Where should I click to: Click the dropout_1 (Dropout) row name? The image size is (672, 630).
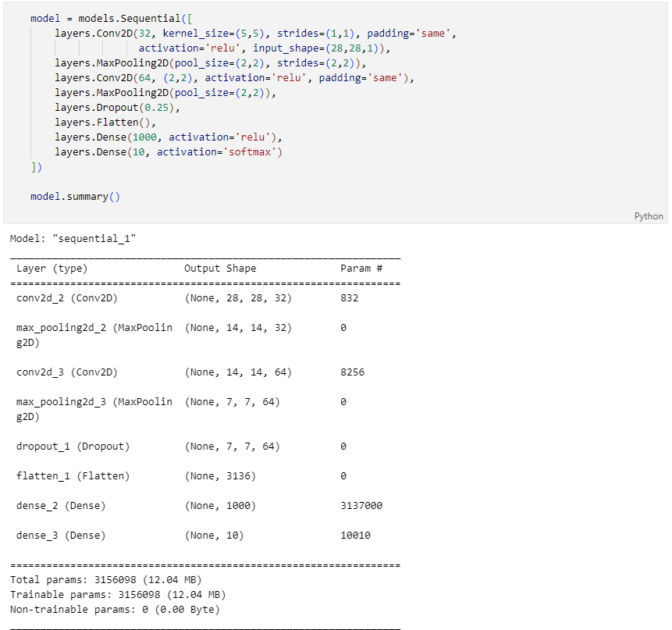73,446
